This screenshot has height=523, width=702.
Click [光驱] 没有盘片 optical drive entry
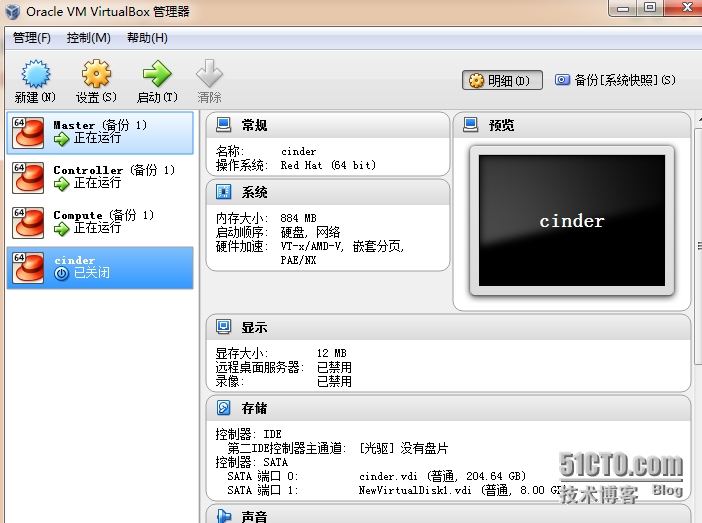pos(403,448)
